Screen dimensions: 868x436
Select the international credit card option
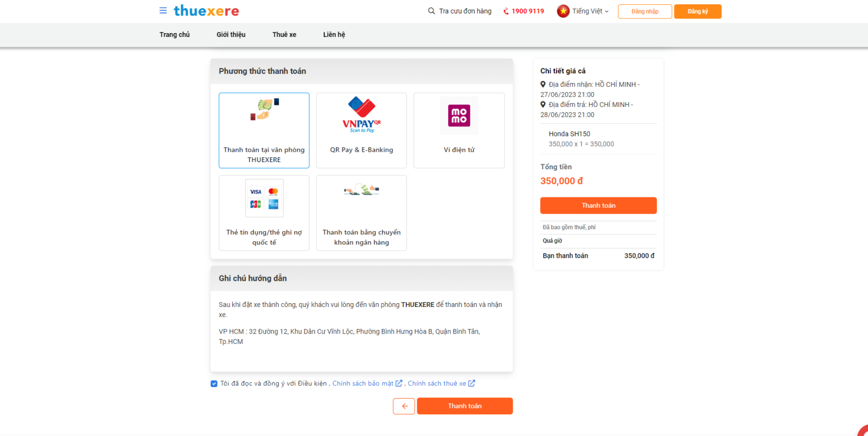point(264,213)
